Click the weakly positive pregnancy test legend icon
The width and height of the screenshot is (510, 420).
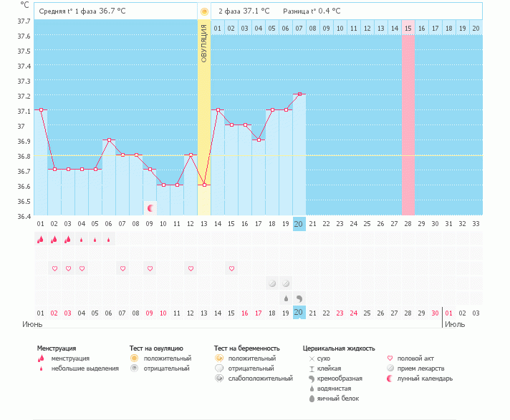pos(218,378)
